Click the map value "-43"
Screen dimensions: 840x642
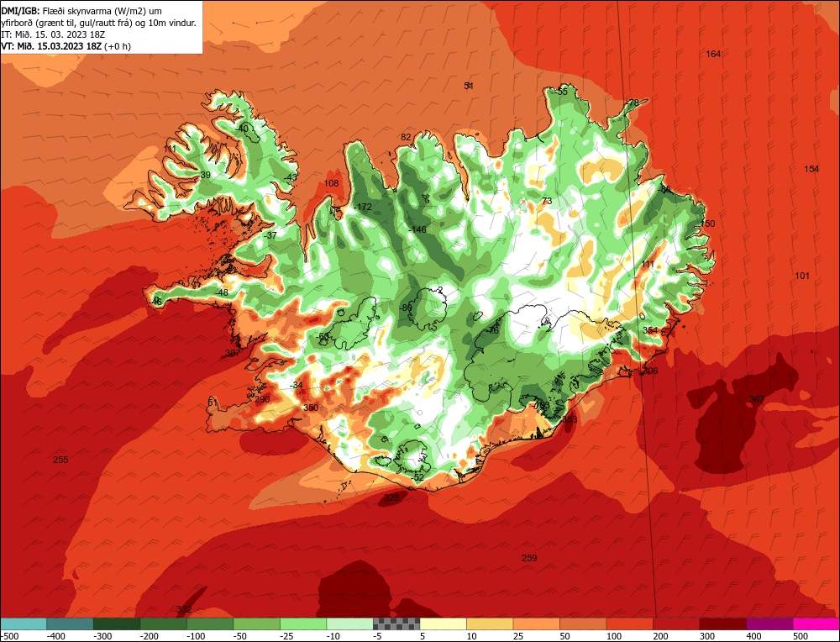[x=290, y=177]
